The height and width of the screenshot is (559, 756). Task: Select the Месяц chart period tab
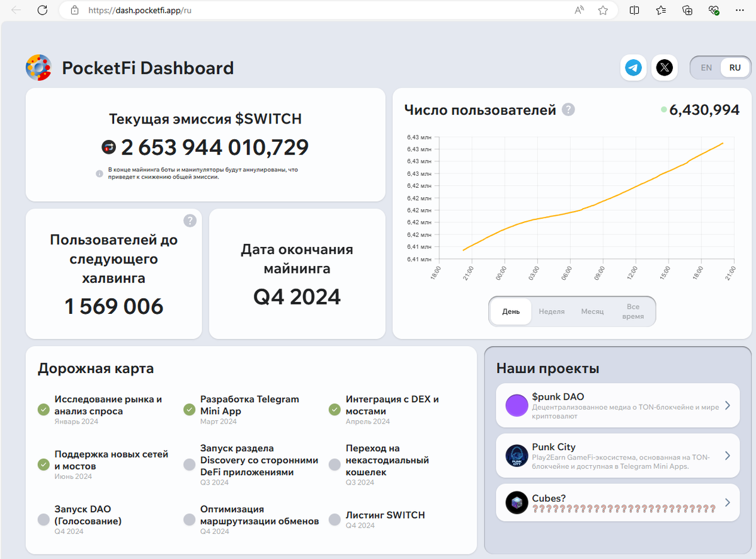592,311
